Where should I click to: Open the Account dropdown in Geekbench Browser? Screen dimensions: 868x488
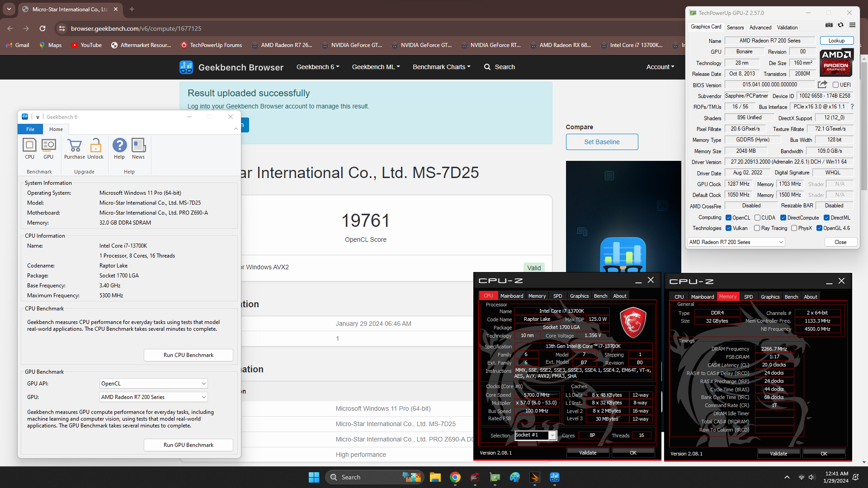coord(660,67)
